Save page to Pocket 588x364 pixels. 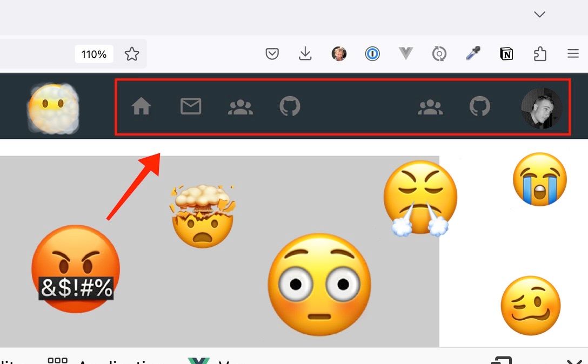click(x=272, y=54)
